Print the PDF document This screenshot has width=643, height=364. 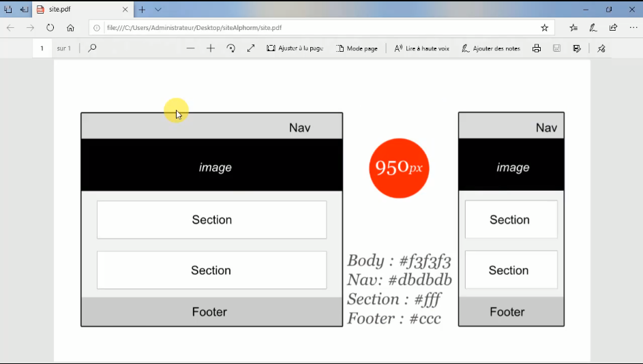(x=537, y=48)
